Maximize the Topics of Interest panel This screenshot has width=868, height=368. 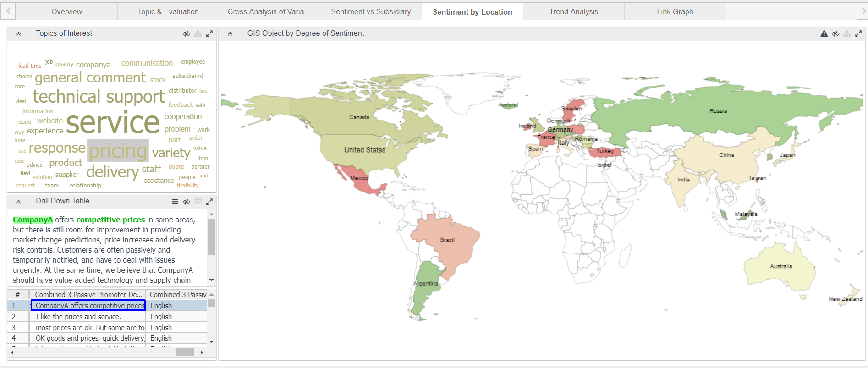click(209, 33)
